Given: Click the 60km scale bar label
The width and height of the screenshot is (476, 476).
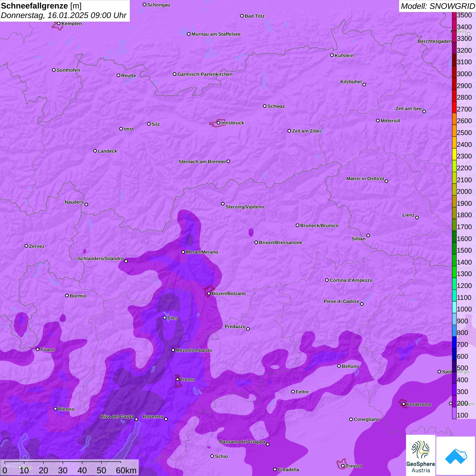Looking at the screenshot, I should point(126,471).
